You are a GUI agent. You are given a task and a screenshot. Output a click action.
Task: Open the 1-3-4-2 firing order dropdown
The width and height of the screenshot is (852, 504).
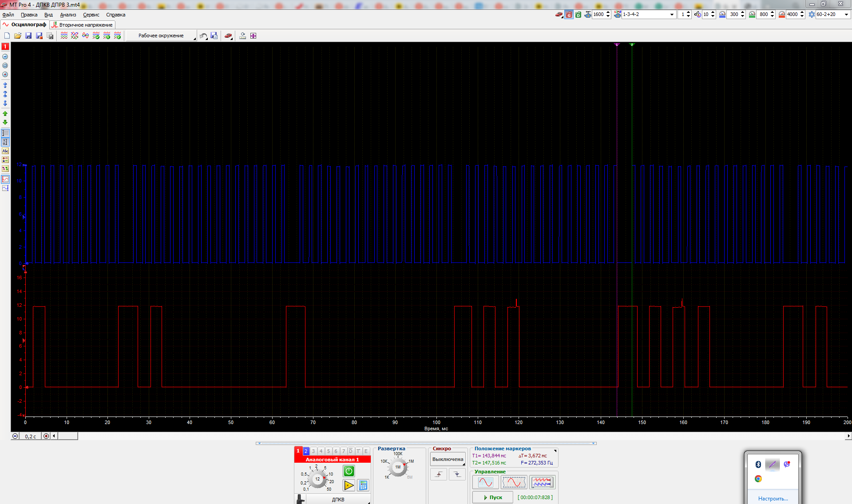671,15
